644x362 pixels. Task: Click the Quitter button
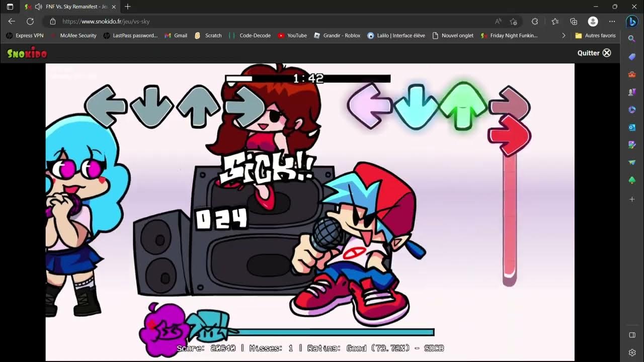(x=594, y=53)
